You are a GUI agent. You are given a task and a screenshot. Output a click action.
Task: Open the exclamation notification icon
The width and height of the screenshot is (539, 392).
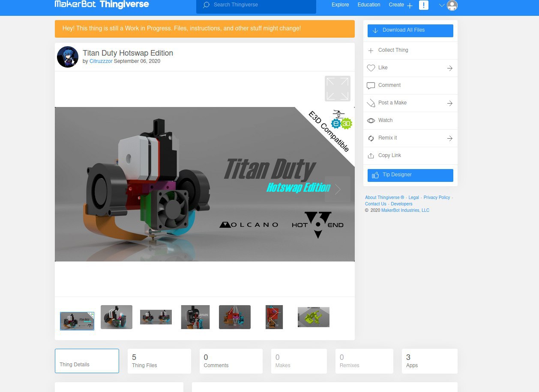pyautogui.click(x=424, y=5)
